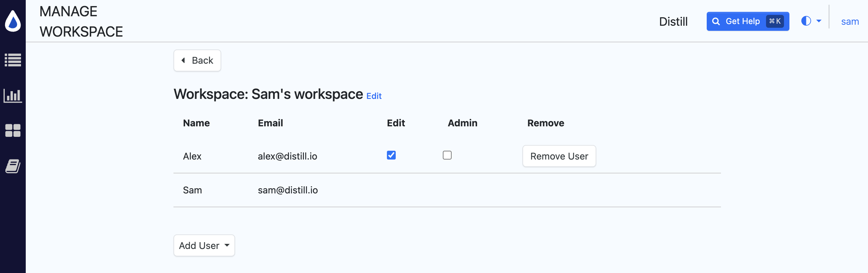Click the alex@distill.io email cell
The image size is (868, 273).
(287, 156)
